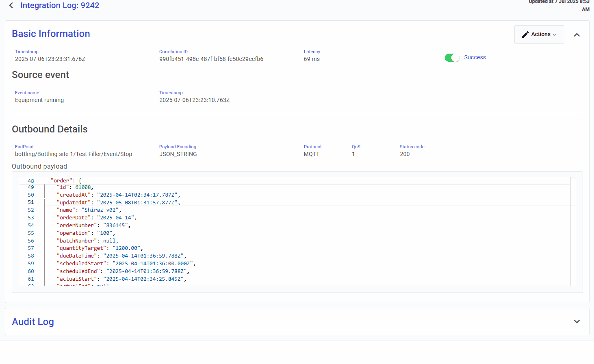This screenshot has height=364, width=594.
Task: Click the EndPoint topic path value
Action: click(x=74, y=154)
